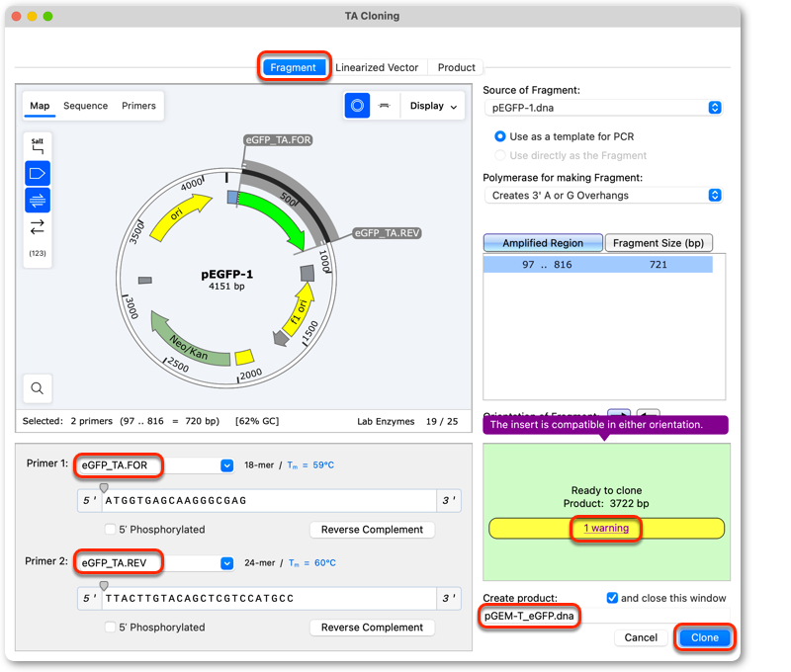This screenshot has height=672, width=791.
Task: Open the Primer 1 selection dropdown
Action: tap(227, 465)
